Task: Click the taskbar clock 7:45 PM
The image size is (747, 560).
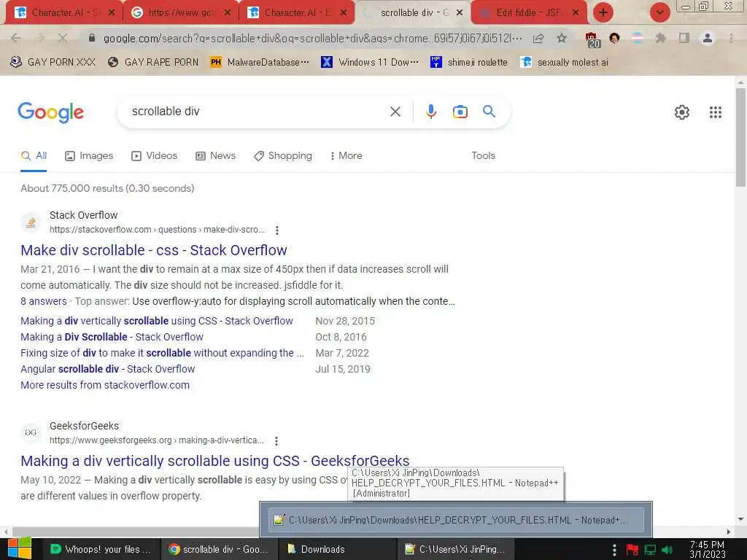Action: point(707,550)
